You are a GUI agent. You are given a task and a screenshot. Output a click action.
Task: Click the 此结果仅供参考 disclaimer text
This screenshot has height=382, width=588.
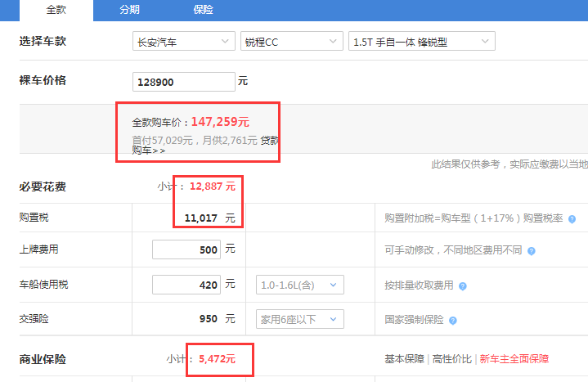coord(509,164)
